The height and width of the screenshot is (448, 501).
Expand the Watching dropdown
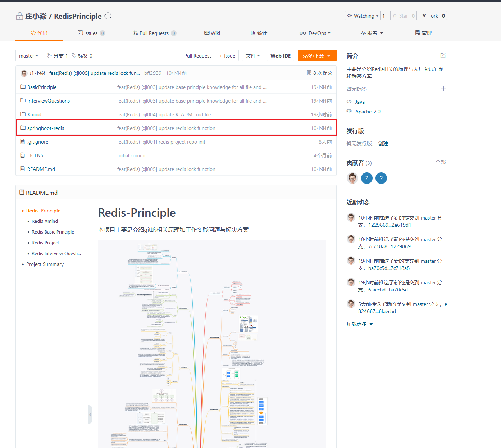click(x=363, y=16)
